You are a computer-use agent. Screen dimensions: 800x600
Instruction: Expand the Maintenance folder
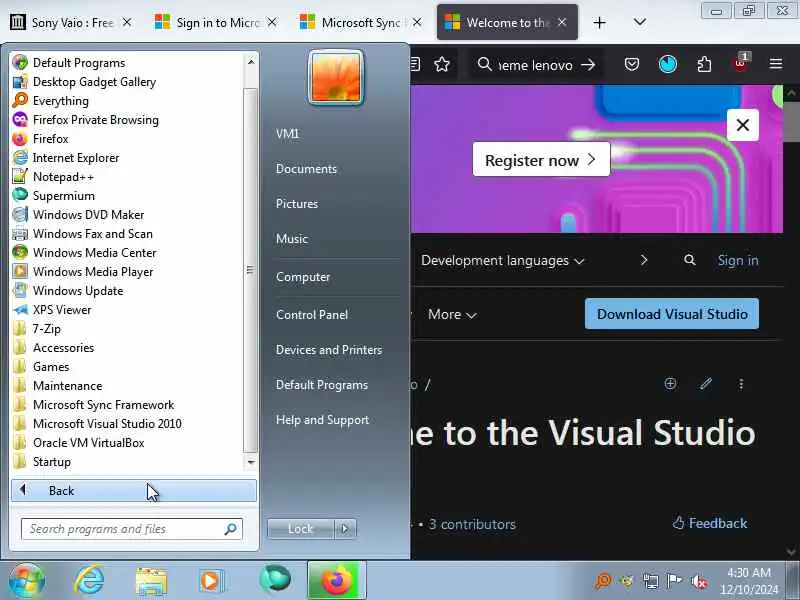tap(57, 386)
